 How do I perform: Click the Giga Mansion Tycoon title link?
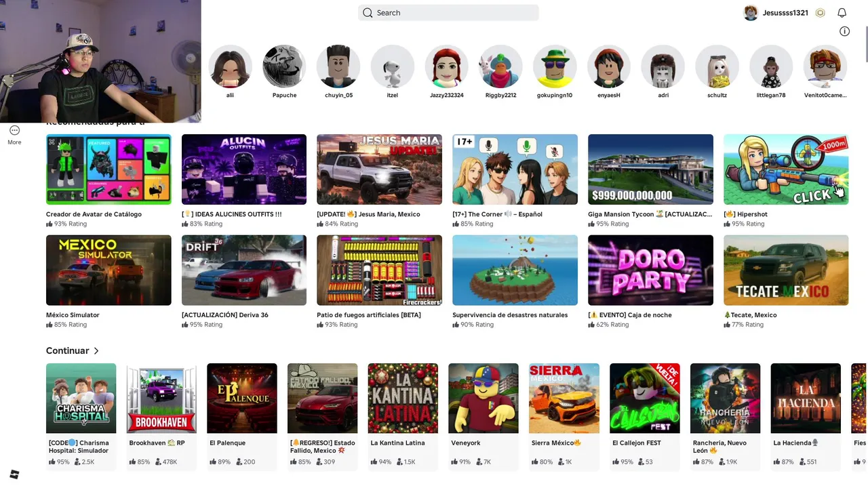pos(650,214)
